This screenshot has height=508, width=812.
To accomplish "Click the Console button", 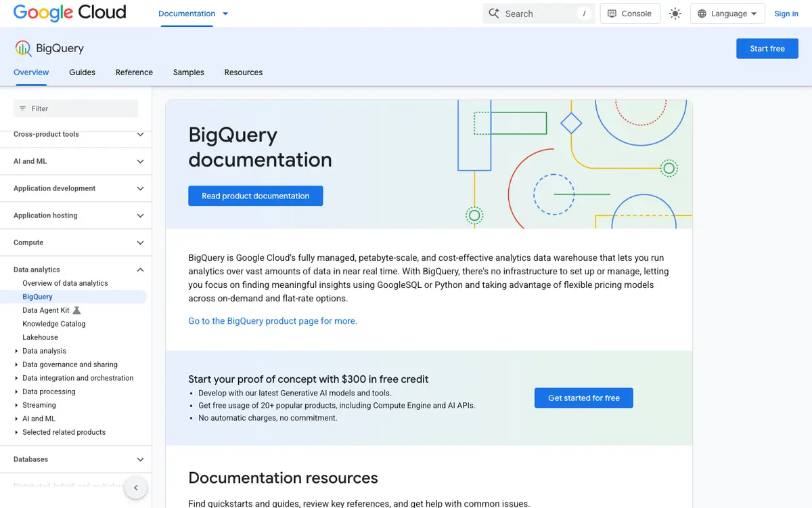I will click(x=630, y=14).
